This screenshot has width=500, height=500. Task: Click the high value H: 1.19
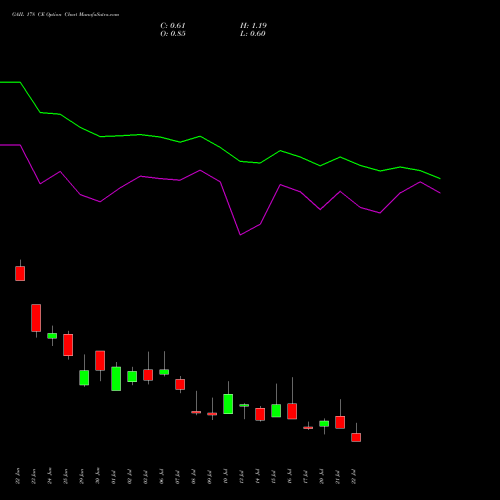pyautogui.click(x=253, y=26)
